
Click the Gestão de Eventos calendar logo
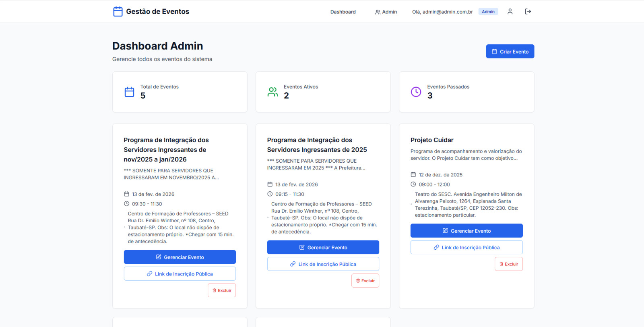point(118,12)
